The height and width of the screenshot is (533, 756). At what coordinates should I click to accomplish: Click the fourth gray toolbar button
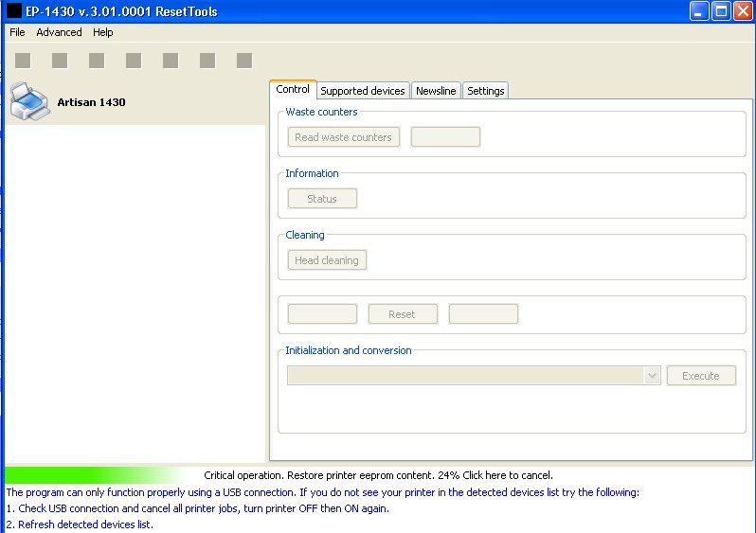coord(134,61)
